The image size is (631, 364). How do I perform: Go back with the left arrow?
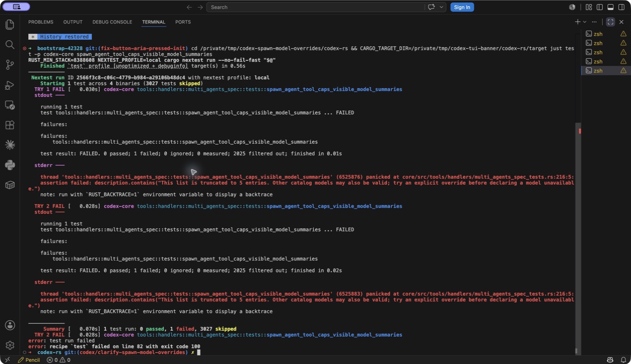(189, 7)
